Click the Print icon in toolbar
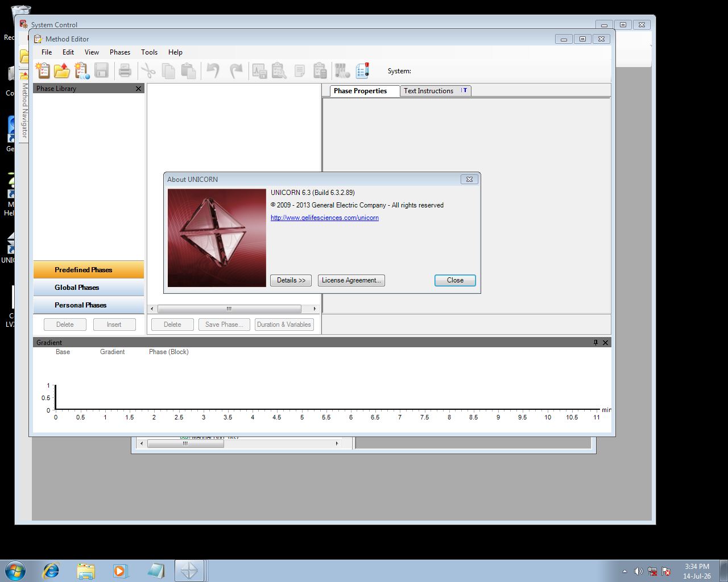 point(125,70)
